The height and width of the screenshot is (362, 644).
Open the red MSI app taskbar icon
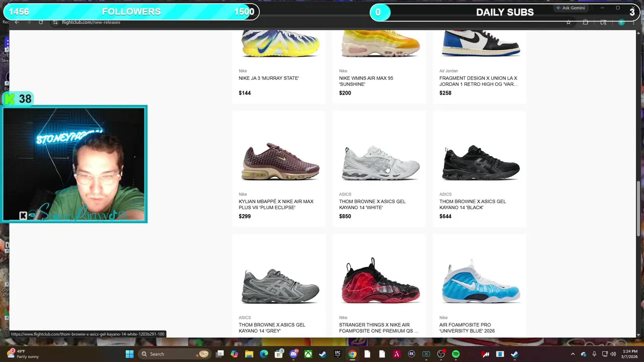pyautogui.click(x=486, y=354)
